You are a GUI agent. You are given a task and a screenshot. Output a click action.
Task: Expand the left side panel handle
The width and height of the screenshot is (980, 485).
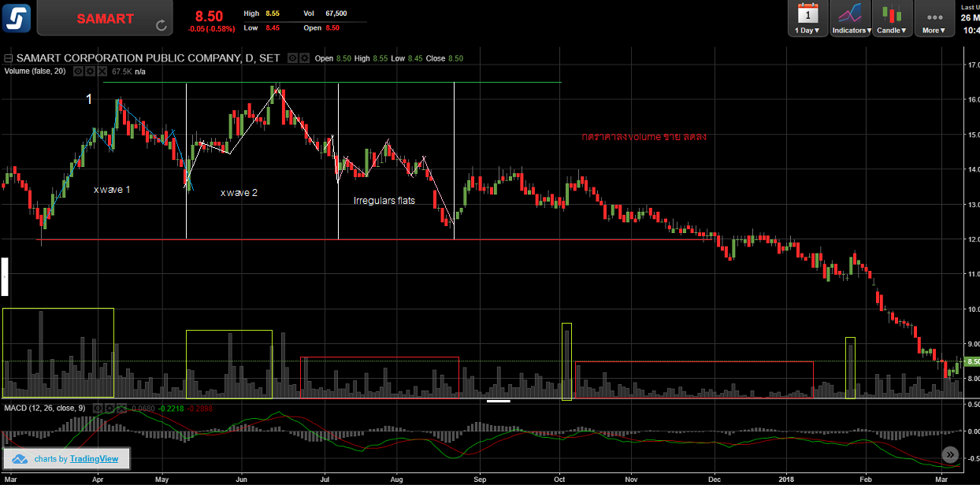point(3,276)
